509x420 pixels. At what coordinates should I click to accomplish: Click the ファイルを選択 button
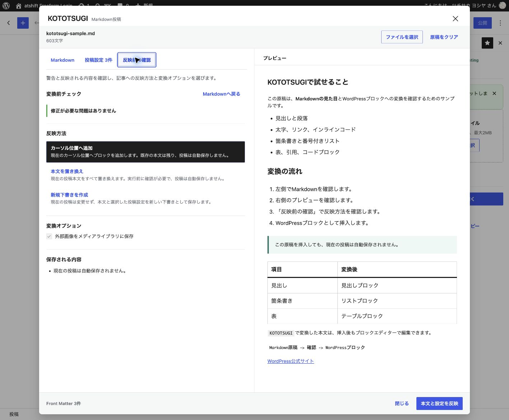(x=402, y=37)
